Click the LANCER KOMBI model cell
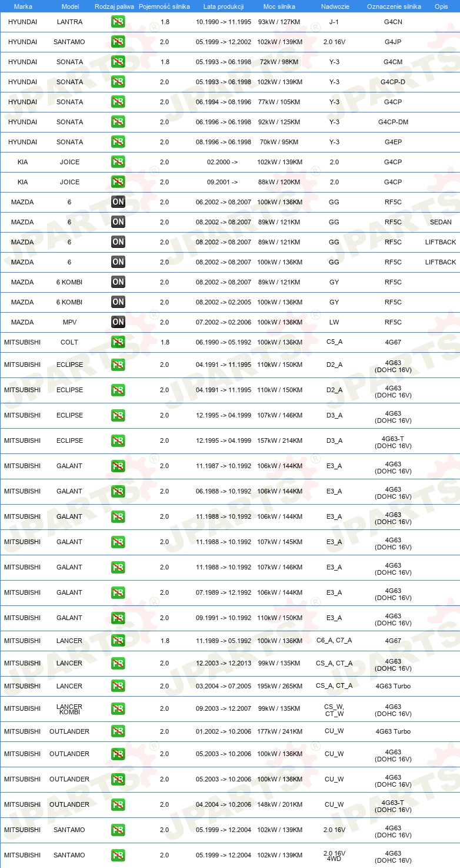This screenshot has width=460, height=868. click(69, 709)
